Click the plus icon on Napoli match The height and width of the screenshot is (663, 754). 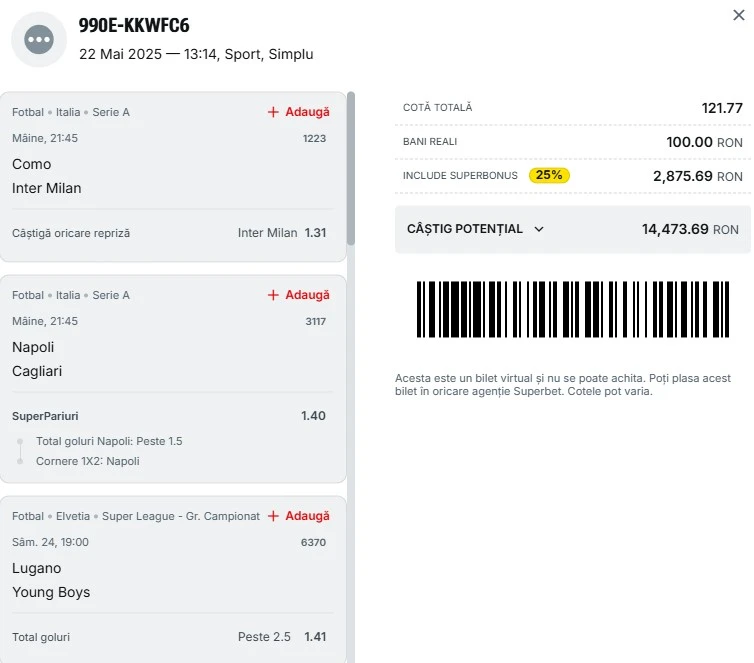273,295
